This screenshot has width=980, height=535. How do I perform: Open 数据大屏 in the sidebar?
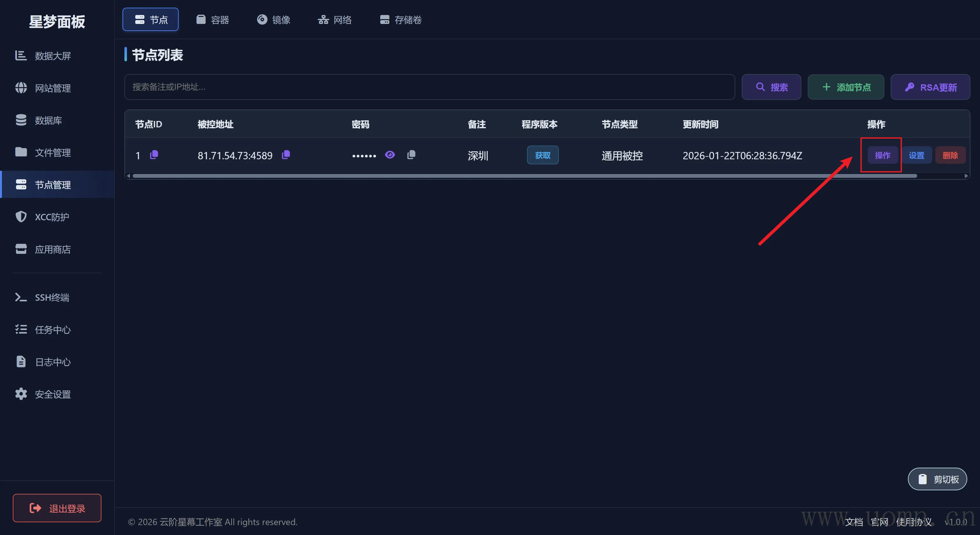click(x=53, y=56)
